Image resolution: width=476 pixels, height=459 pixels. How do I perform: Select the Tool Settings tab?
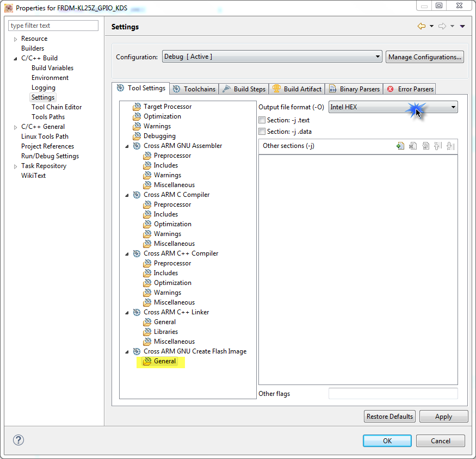coord(141,88)
